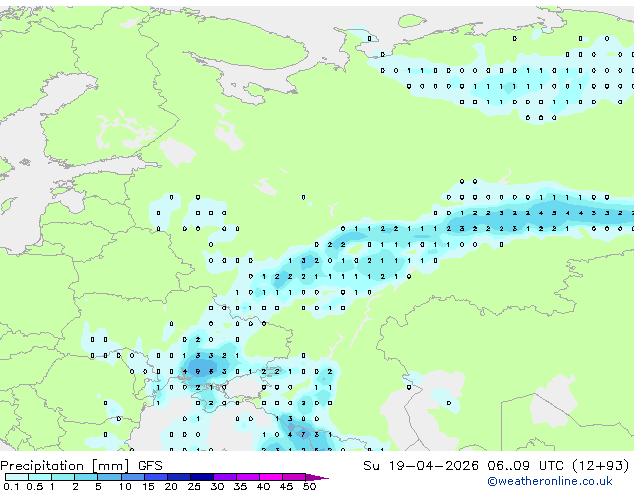634x490 pixels.
Task: Pick the 0.1–0.5 mm legend swatch
Action: (17, 477)
